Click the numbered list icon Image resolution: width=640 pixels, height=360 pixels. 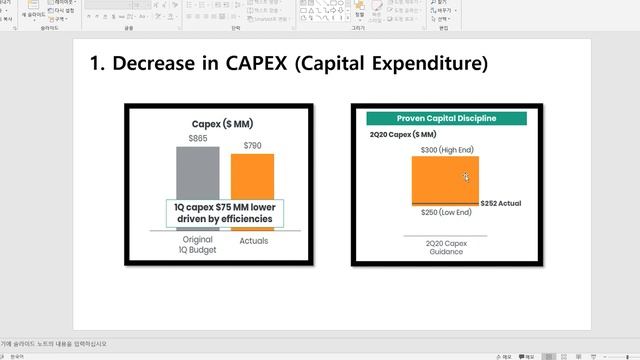(x=201, y=4)
